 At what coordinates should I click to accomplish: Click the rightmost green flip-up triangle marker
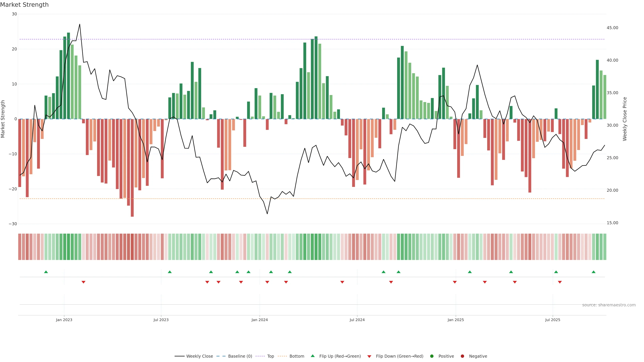pyautogui.click(x=594, y=272)
